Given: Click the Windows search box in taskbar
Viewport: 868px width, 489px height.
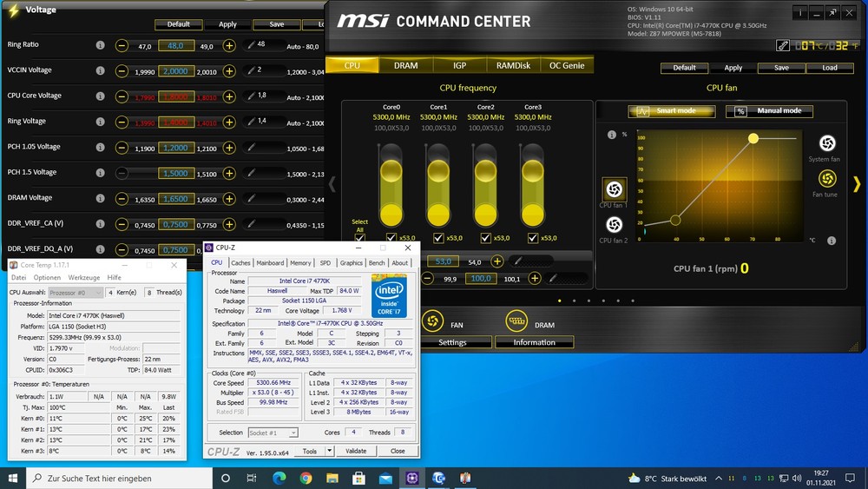Looking at the screenshot, I should (119, 478).
